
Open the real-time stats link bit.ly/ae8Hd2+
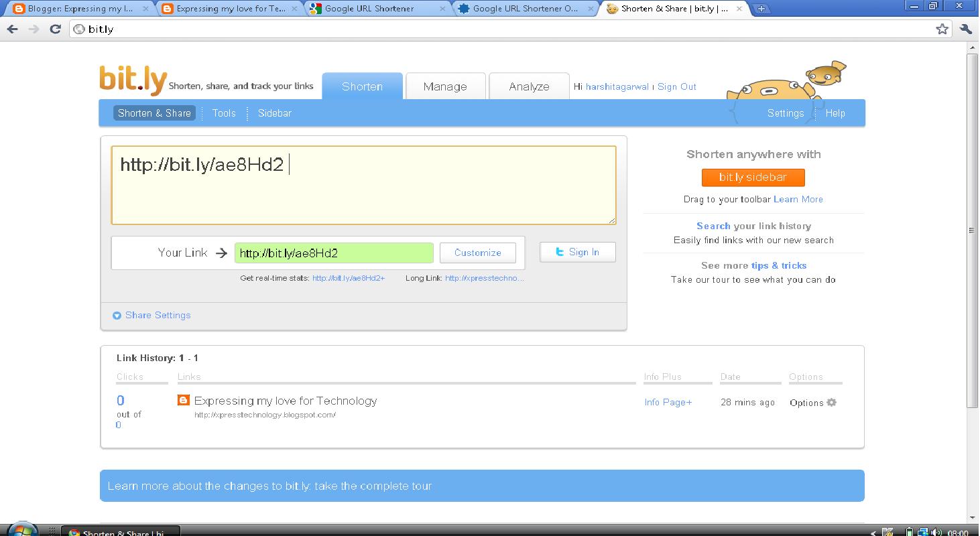pos(349,278)
